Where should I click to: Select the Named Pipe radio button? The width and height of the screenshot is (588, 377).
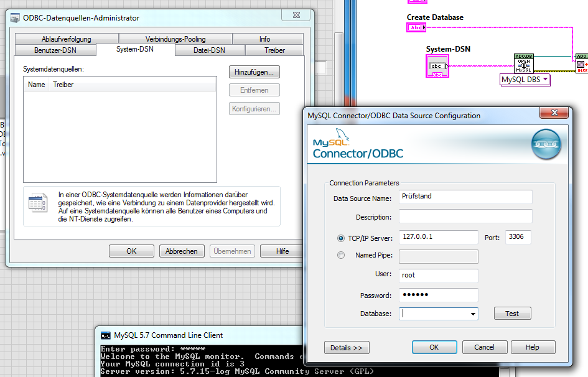pyautogui.click(x=341, y=255)
